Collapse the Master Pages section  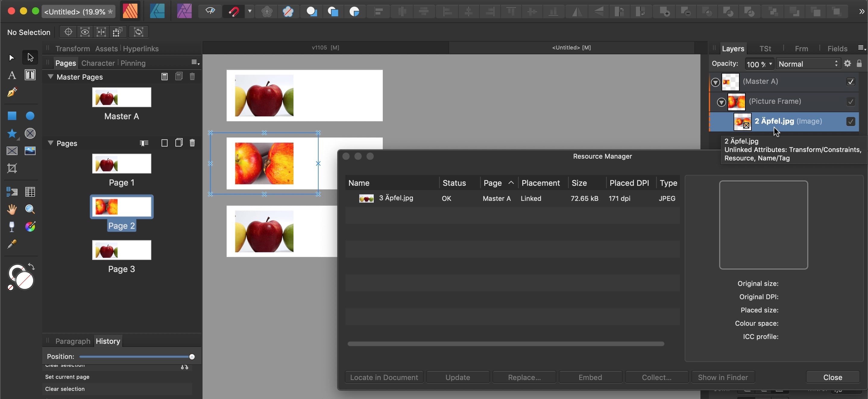(51, 77)
